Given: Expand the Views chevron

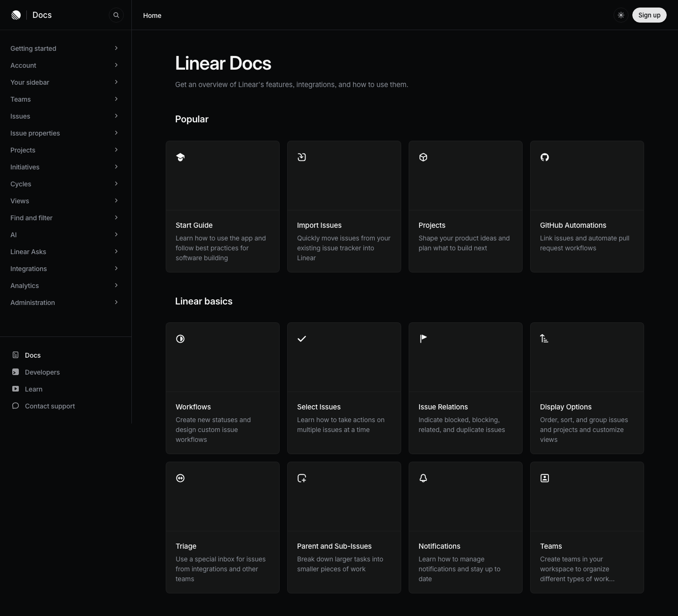Looking at the screenshot, I should [116, 200].
